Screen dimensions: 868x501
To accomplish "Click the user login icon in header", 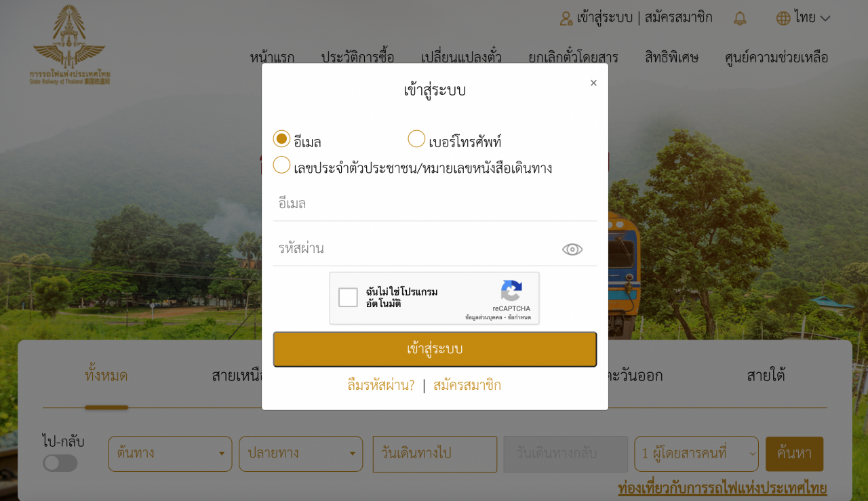I will point(566,18).
